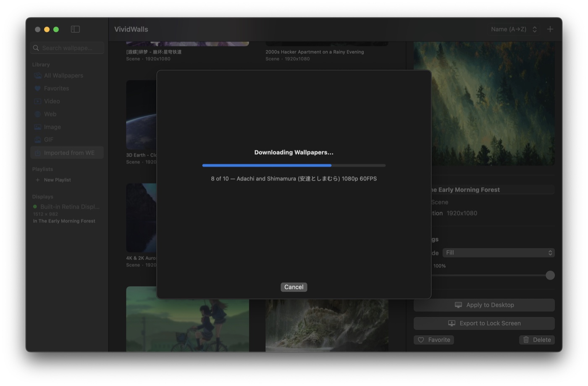
Task: Click the Search wallpapers field
Action: pos(67,48)
